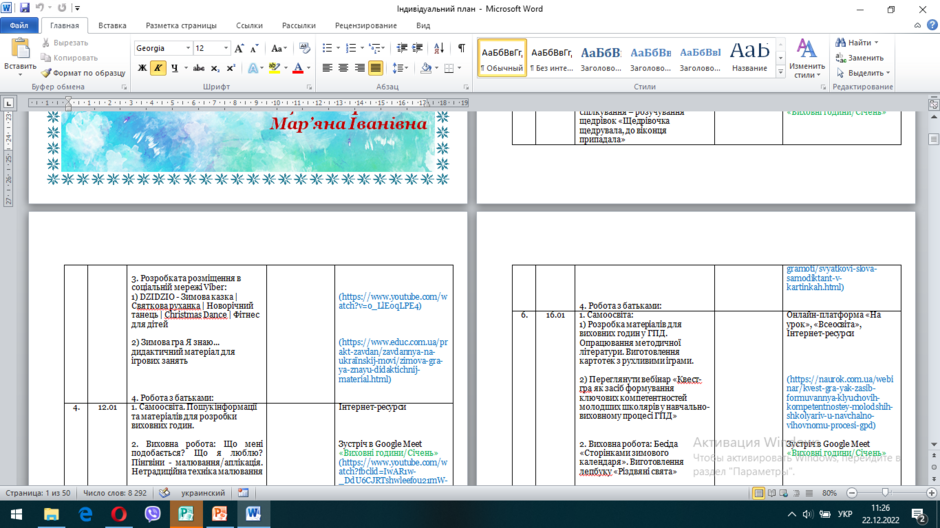Apply strikethrough (abc) formatting
The image size is (940, 528).
(x=198, y=68)
